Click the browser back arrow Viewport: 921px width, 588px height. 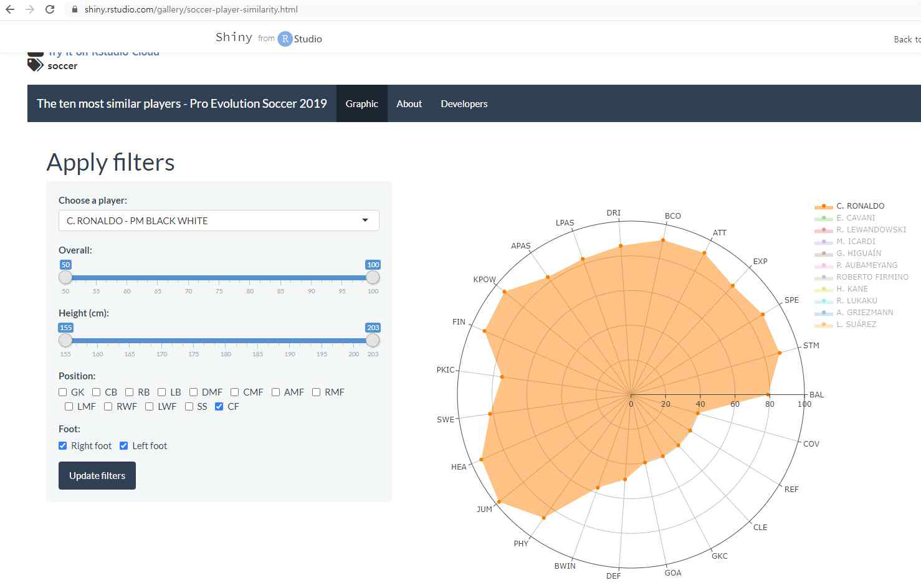tap(10, 9)
